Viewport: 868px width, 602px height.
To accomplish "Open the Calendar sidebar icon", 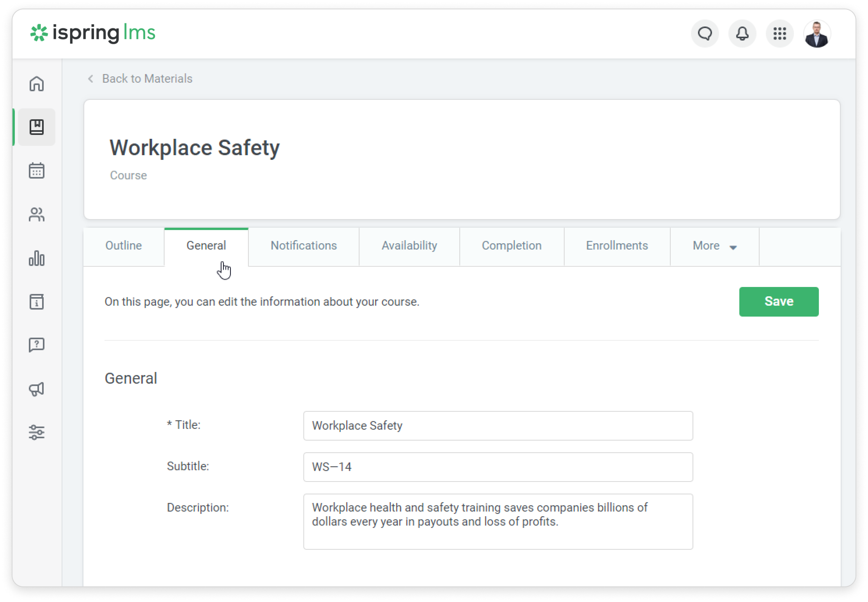I will [x=37, y=171].
